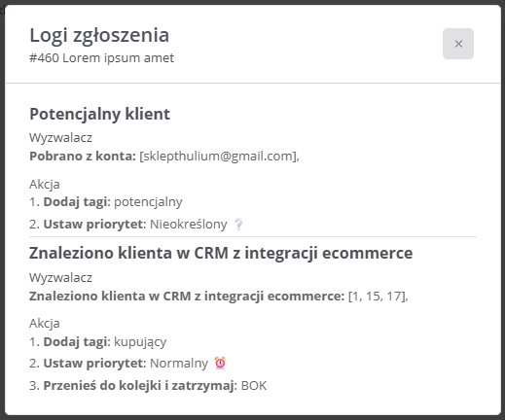This screenshot has height=420, width=505.
Task: Click the sklepthulium@gmail.com email address
Action: (x=218, y=157)
